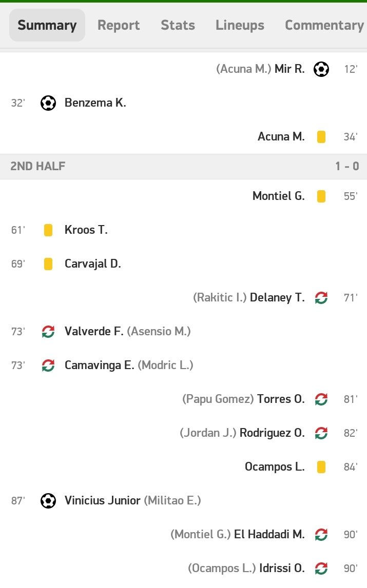The width and height of the screenshot is (367, 588).
Task: Go to the Commentary tab
Action: [x=324, y=25]
